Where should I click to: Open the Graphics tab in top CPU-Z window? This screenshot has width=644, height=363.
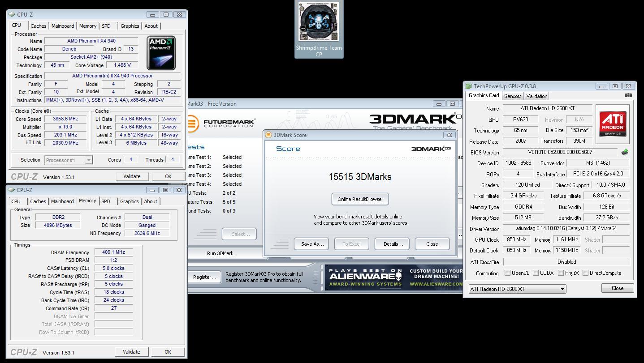pos(130,26)
